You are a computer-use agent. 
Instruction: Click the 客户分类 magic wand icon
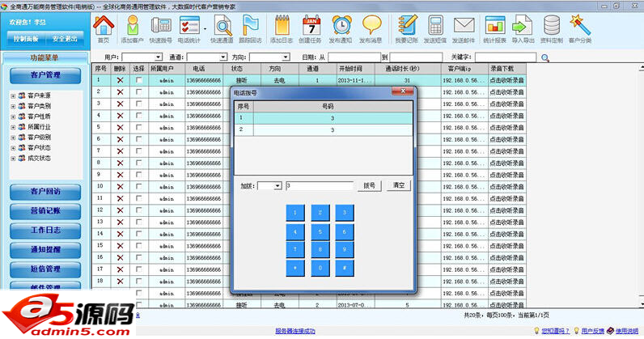click(580, 25)
